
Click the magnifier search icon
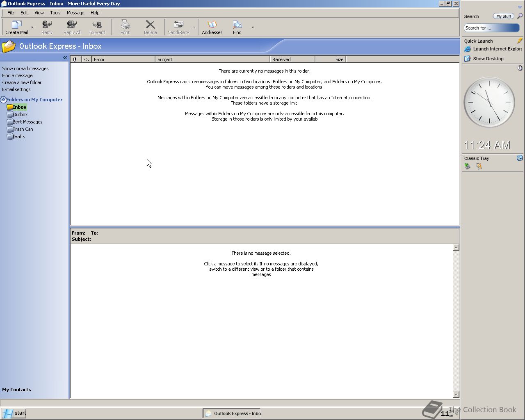tap(520, 16)
